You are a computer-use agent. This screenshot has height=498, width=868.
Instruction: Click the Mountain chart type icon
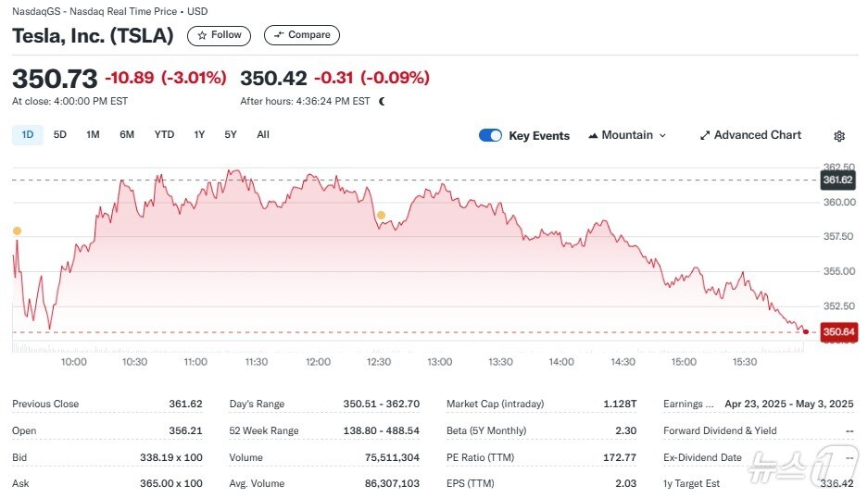coord(592,135)
